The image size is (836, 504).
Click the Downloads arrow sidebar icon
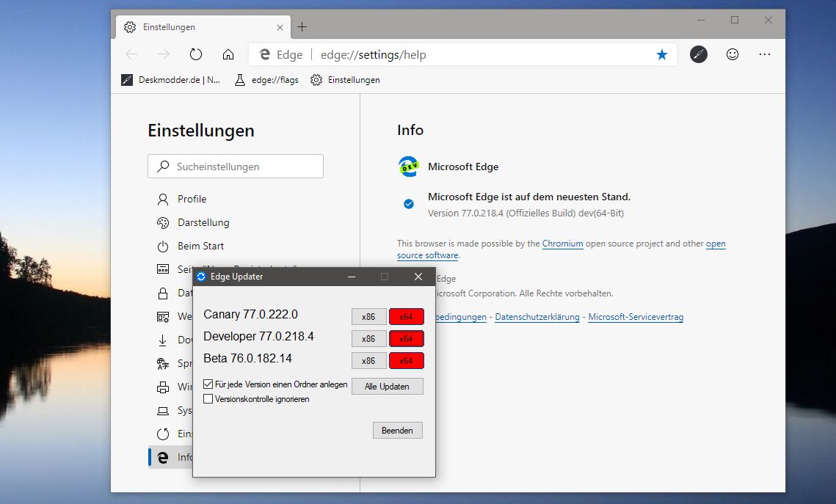[x=163, y=340]
